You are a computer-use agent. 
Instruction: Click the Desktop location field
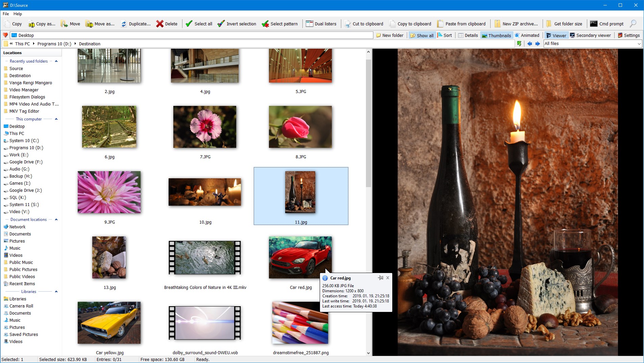pos(192,35)
